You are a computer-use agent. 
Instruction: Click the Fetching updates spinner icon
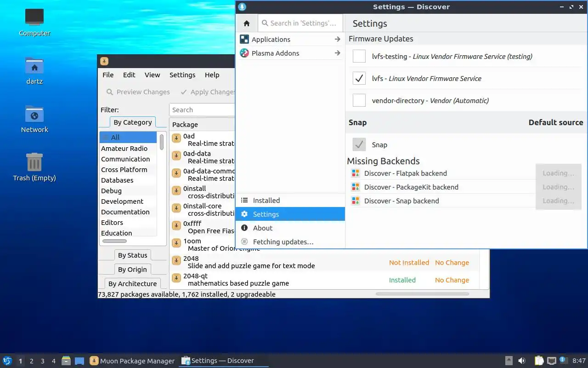[244, 241]
